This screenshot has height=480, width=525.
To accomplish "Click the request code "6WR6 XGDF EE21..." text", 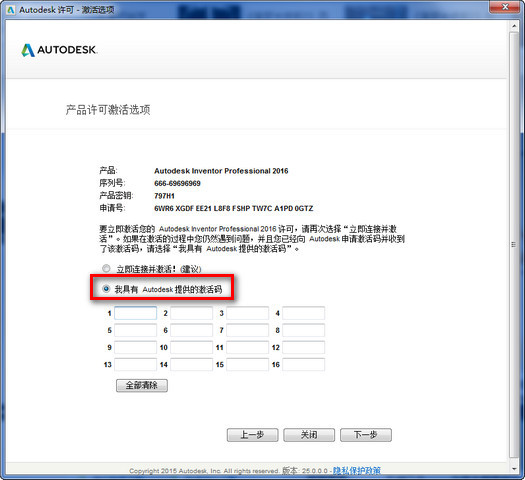I will pyautogui.click(x=234, y=209).
